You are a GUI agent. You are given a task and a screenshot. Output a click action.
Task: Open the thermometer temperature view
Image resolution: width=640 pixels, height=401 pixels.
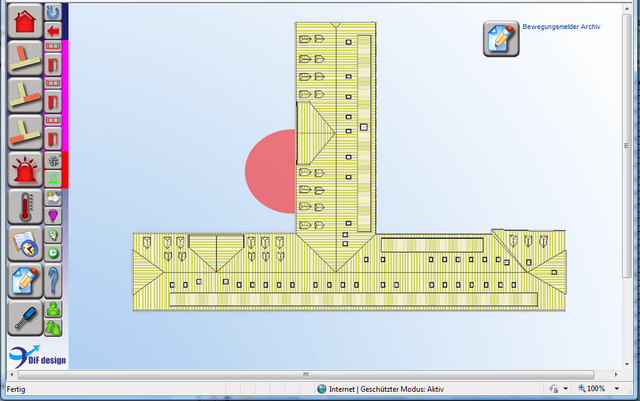click(24, 207)
